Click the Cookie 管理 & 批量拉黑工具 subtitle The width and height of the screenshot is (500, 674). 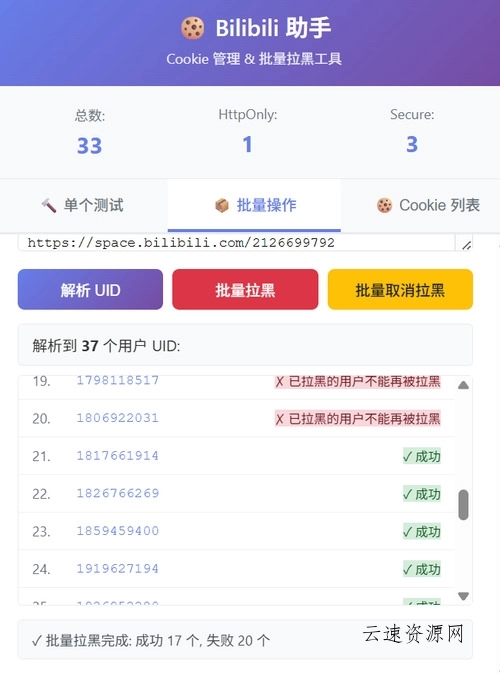coord(254,59)
